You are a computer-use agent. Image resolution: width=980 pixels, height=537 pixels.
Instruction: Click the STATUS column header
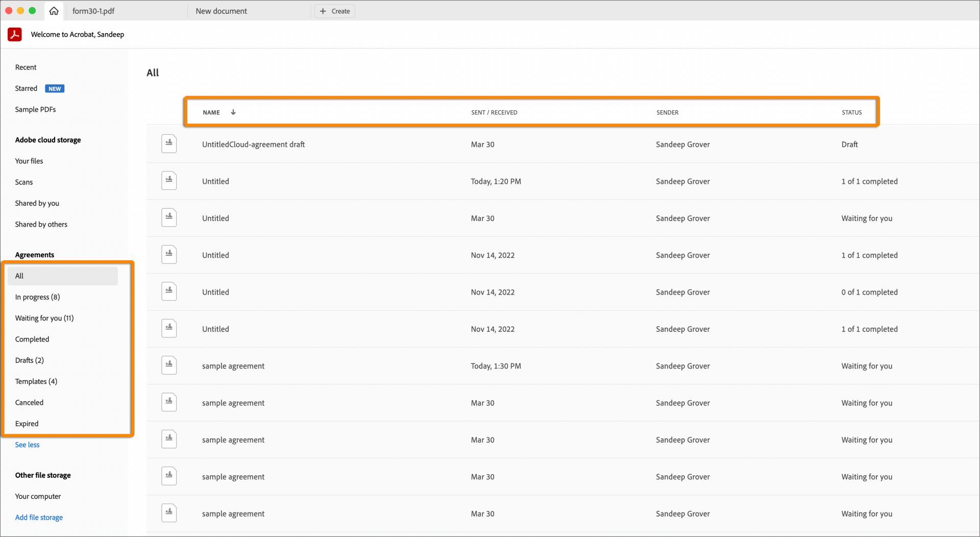pos(851,112)
